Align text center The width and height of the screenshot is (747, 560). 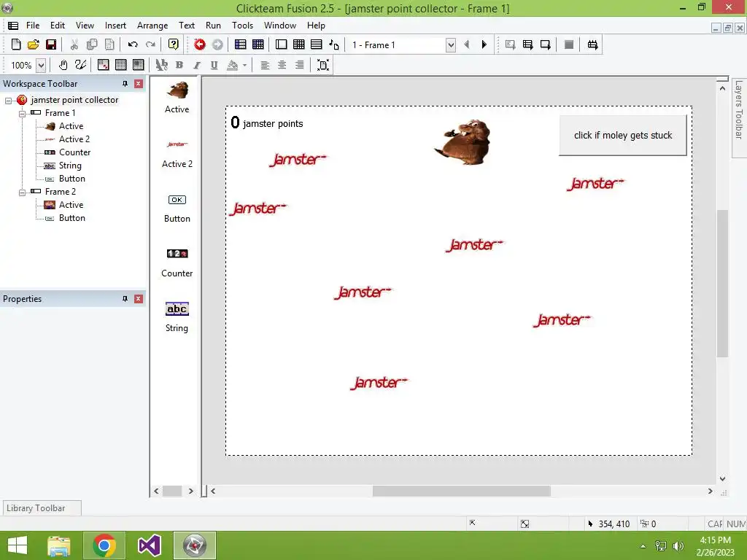(x=282, y=65)
